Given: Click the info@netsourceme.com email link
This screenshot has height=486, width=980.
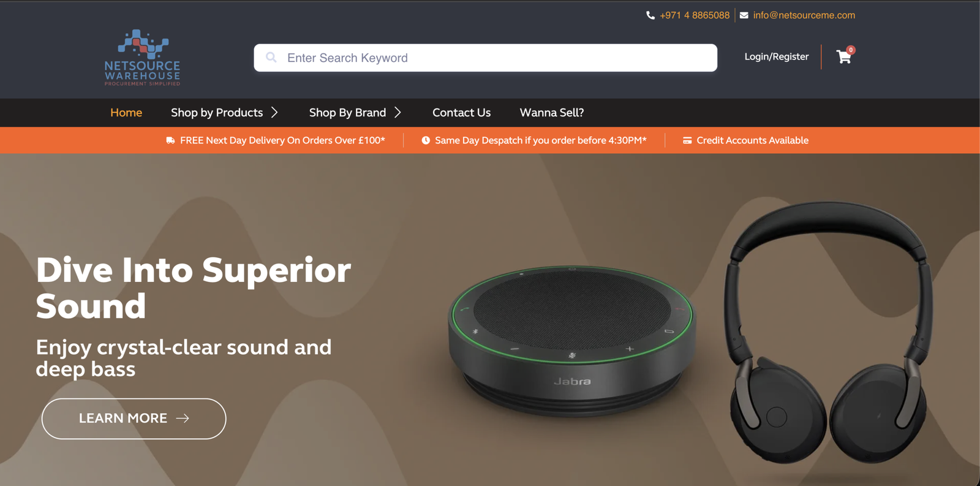Looking at the screenshot, I should (x=804, y=15).
